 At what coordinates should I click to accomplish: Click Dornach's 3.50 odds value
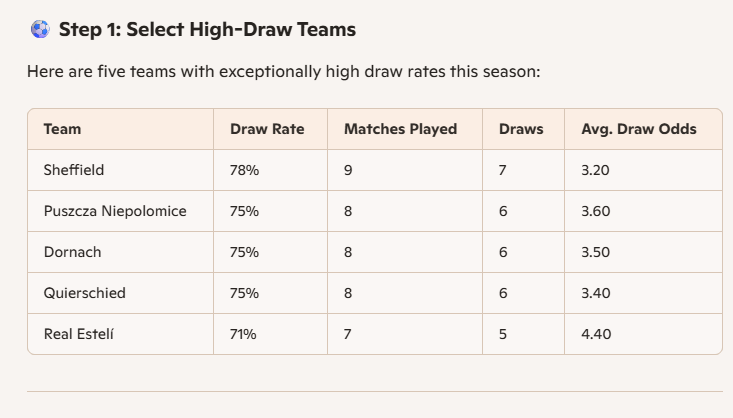(x=596, y=252)
